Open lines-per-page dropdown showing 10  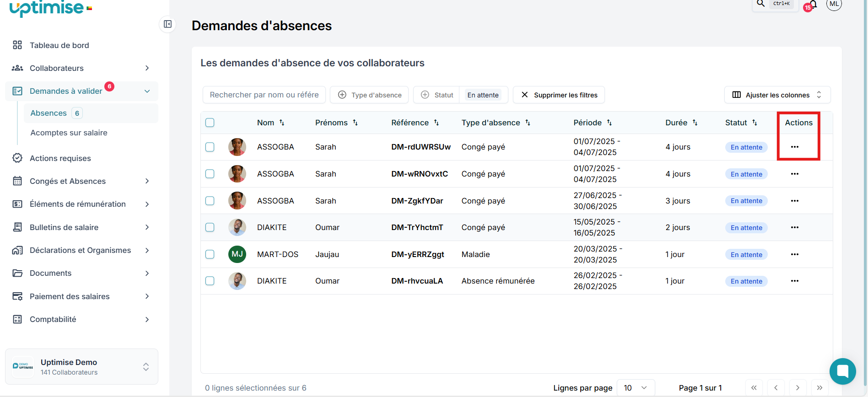636,388
